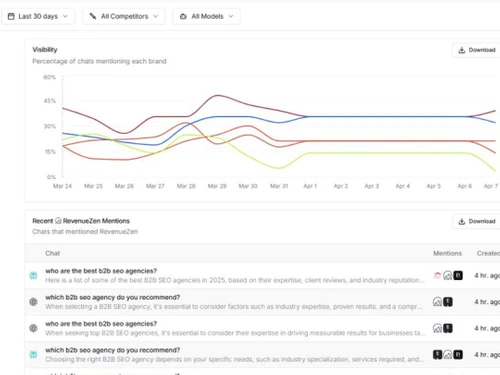
Task: Click the ChatGPT icon on second chat row
Action: click(33, 302)
